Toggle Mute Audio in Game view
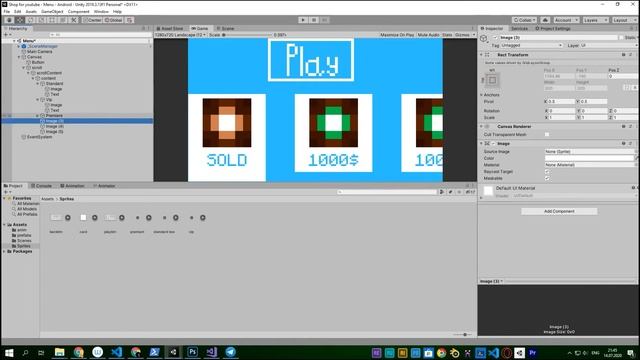This screenshot has width=640, height=360. coord(429,35)
